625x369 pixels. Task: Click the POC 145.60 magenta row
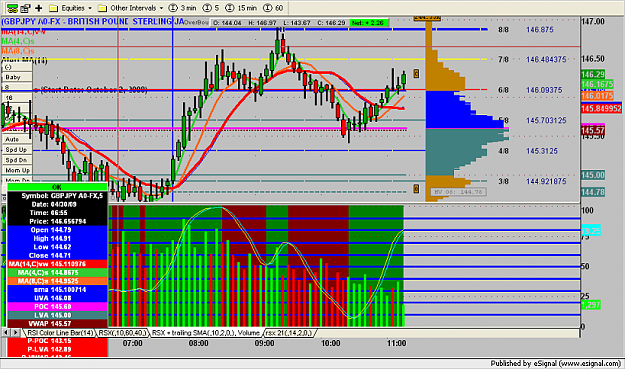coord(57,306)
